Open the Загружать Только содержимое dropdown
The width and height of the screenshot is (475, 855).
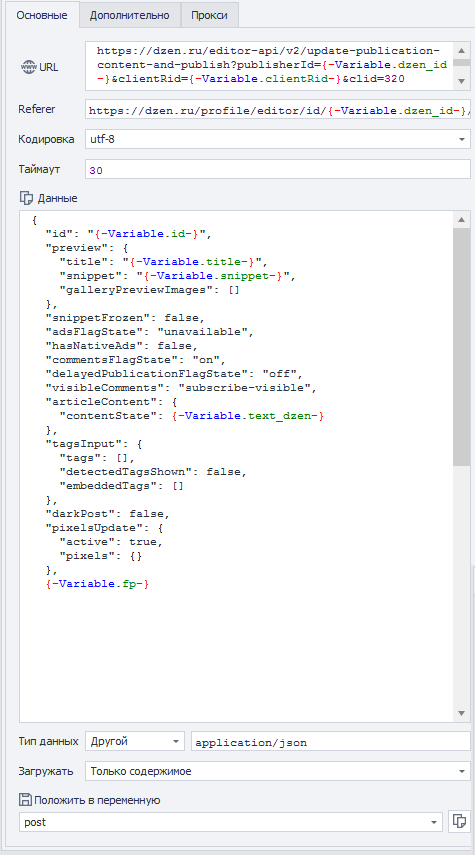pyautogui.click(x=278, y=771)
